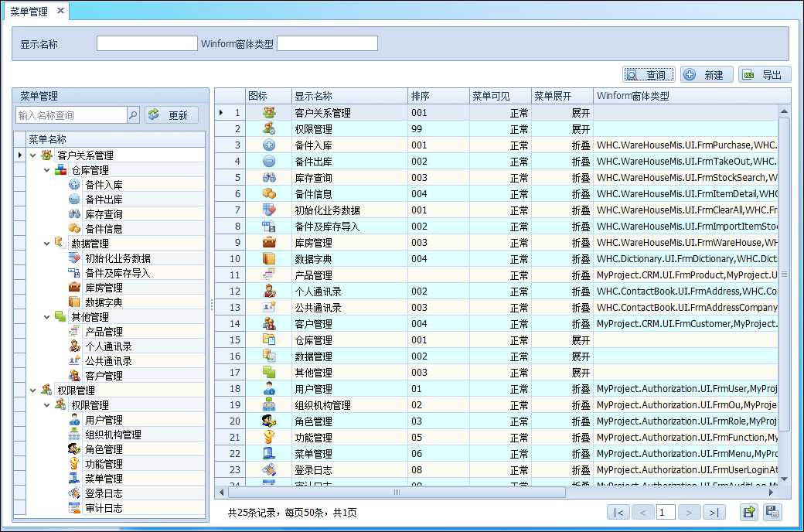Select 备件入库 icon in the tree
The image size is (804, 532).
[74, 185]
